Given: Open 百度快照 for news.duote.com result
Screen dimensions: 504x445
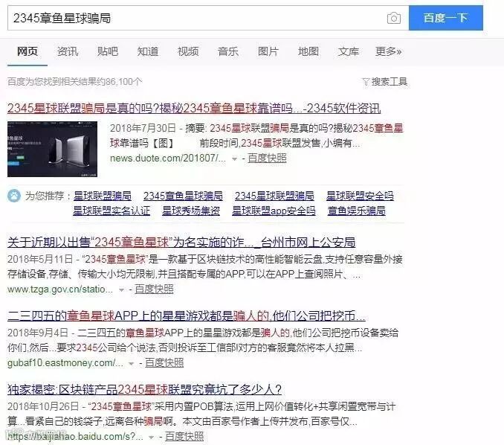Looking at the screenshot, I should pyautogui.click(x=267, y=159).
